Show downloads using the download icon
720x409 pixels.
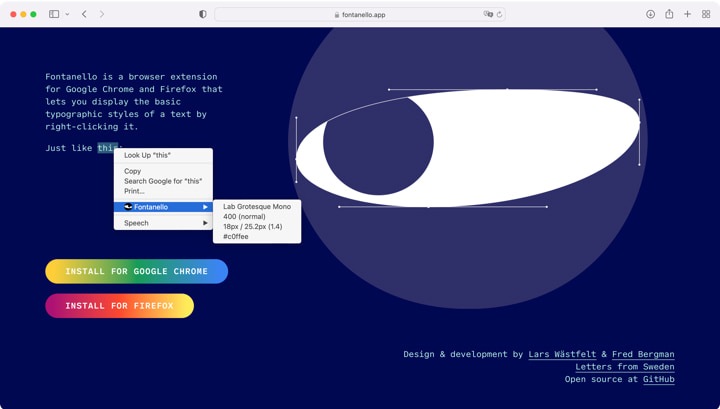coord(650,14)
